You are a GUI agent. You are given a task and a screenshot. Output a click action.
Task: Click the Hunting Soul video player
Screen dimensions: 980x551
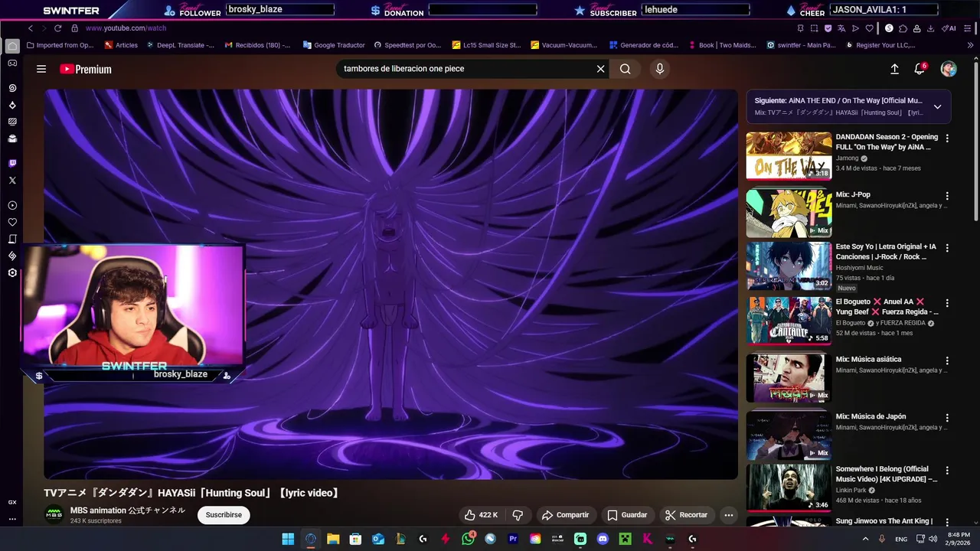tap(390, 284)
